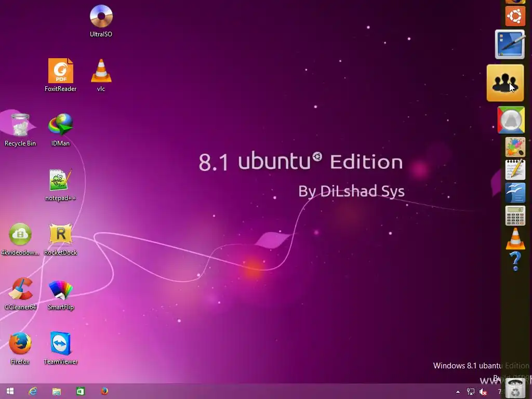Screen dimensions: 532x399
Task: Switch to Firefox on the taskbar
Action: pos(104,391)
